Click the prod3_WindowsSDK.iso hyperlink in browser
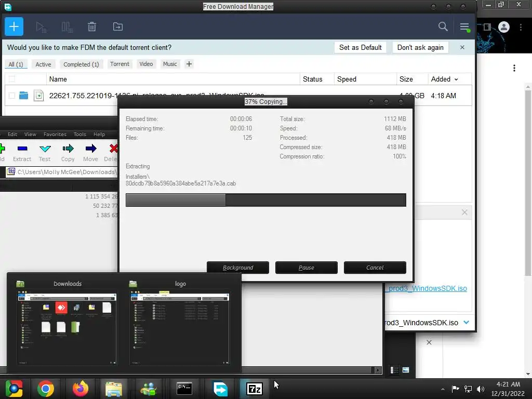Screen dimensions: 532x399 coord(427,288)
